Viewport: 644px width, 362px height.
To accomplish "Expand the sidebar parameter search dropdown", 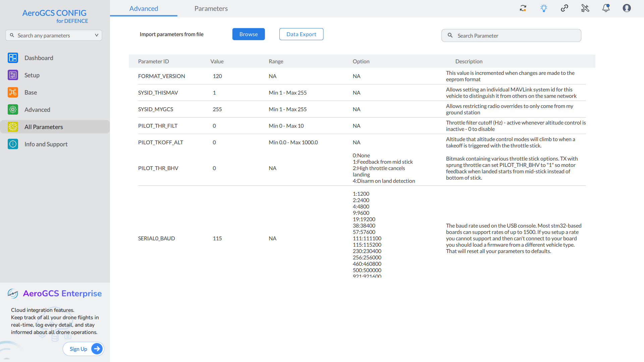I will click(x=97, y=35).
